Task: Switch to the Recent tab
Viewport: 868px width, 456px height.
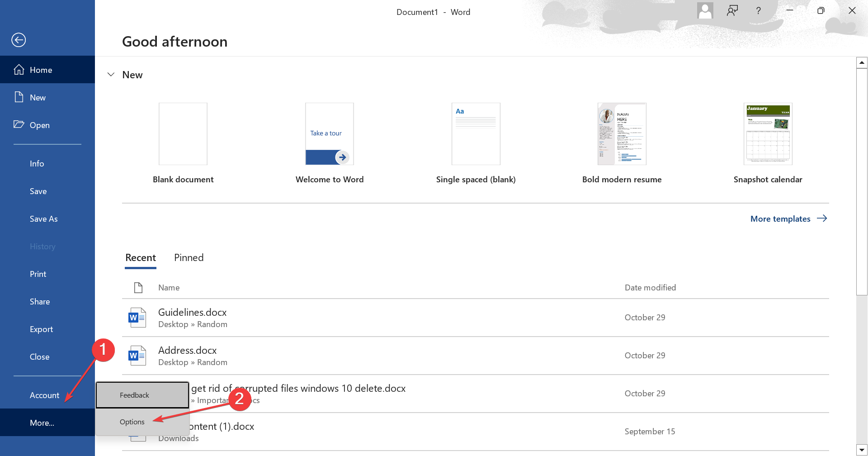Action: coord(141,258)
